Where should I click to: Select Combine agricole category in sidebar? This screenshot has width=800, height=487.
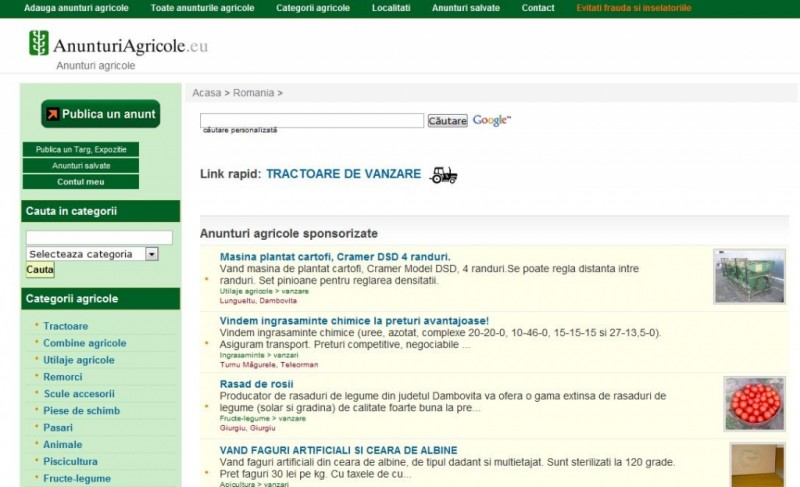click(85, 343)
